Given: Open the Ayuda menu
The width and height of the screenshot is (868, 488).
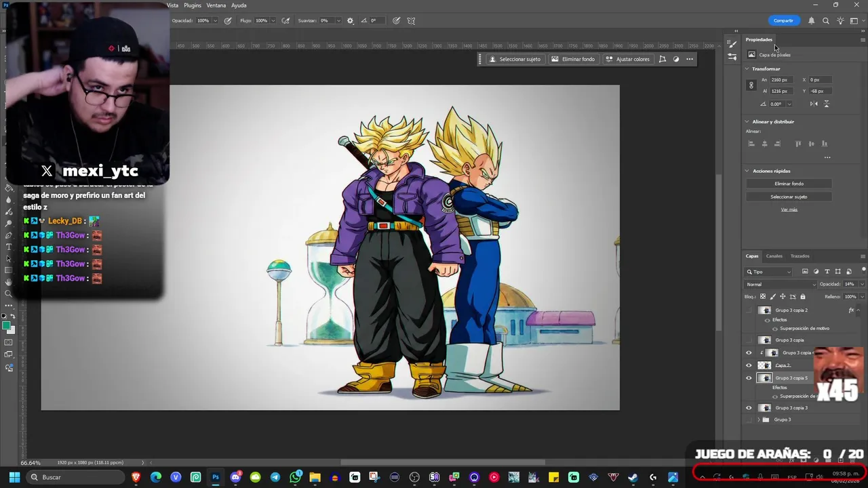Looking at the screenshot, I should tap(239, 5).
